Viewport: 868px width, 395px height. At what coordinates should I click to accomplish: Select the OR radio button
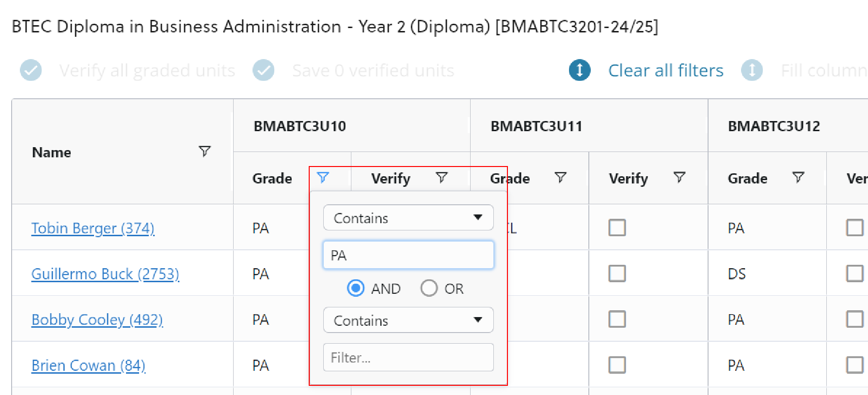(x=429, y=288)
